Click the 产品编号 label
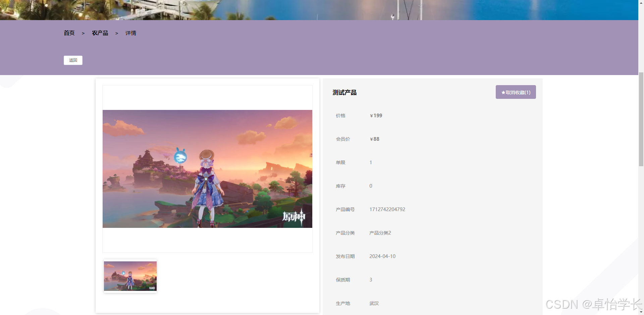Screen dimensions: 644x315 (345, 209)
